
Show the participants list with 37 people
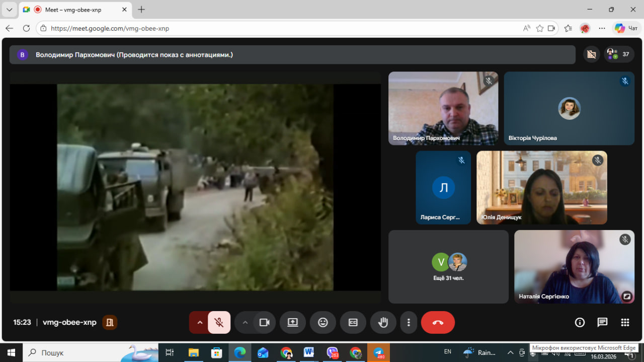[x=619, y=54]
